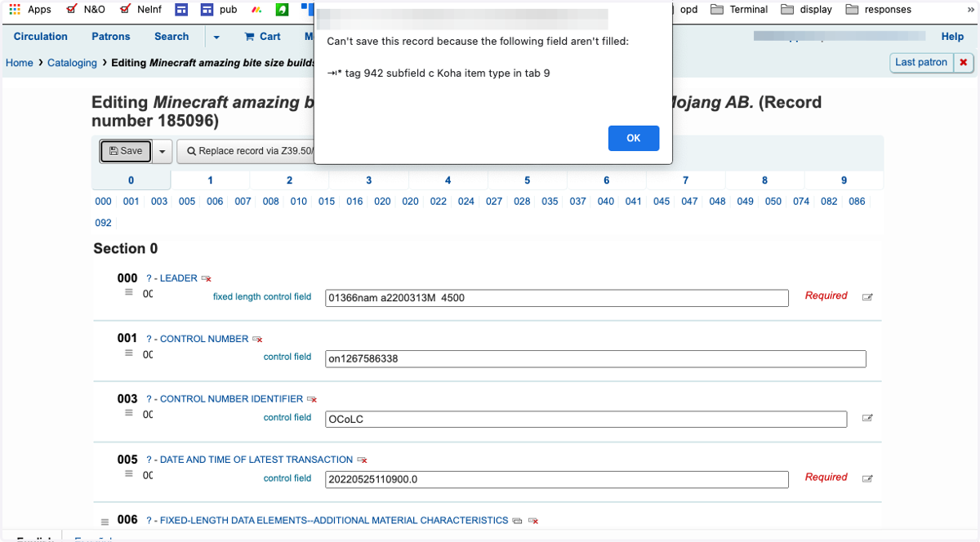
Task: Click the leader input field
Action: click(557, 298)
